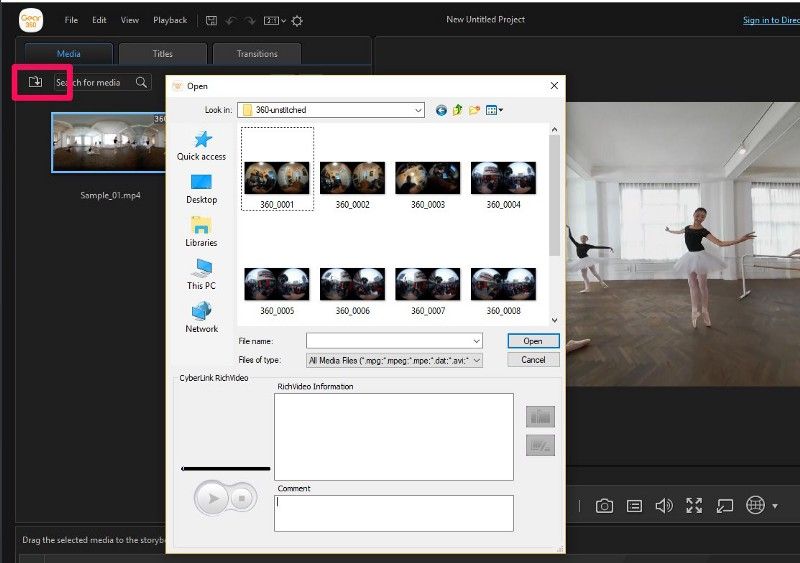The image size is (800, 563).
Task: Click the redo arrow icon
Action: [x=249, y=20]
